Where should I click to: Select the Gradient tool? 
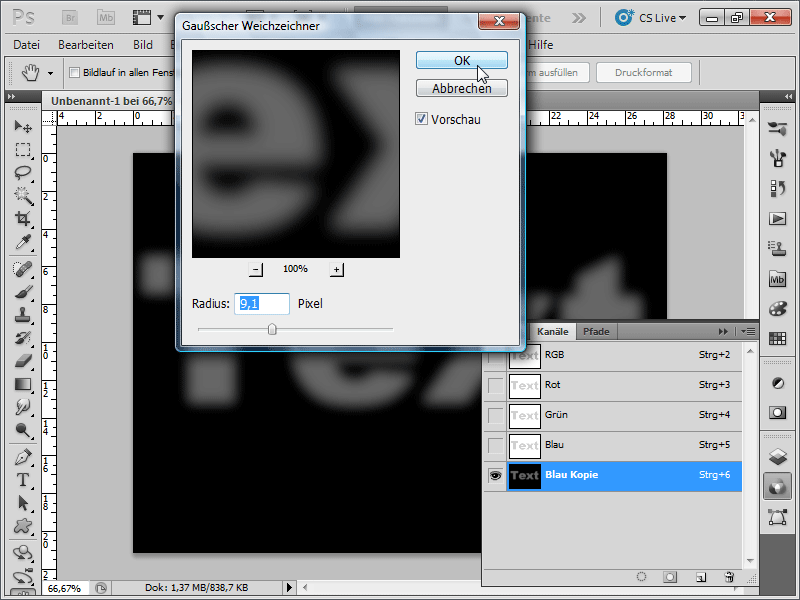pyautogui.click(x=23, y=384)
